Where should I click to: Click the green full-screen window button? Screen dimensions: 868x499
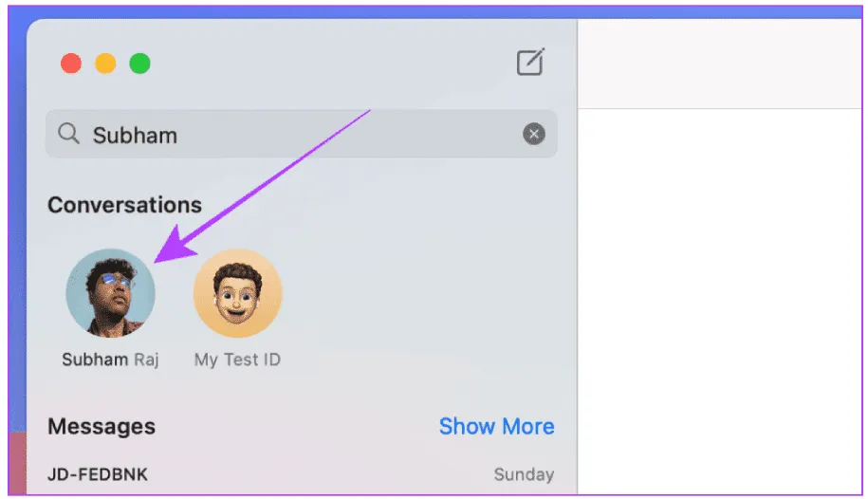(139, 64)
